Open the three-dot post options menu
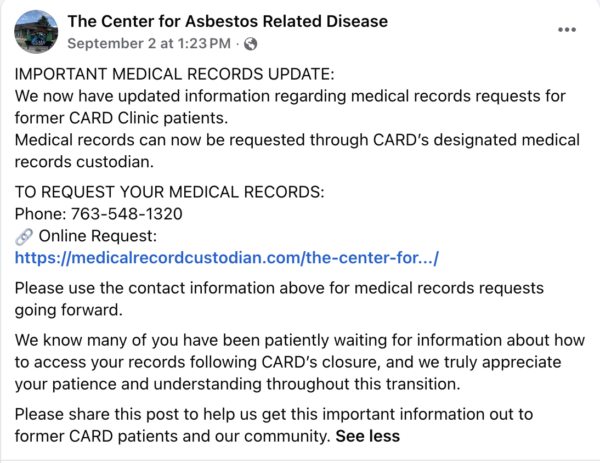 [x=567, y=30]
